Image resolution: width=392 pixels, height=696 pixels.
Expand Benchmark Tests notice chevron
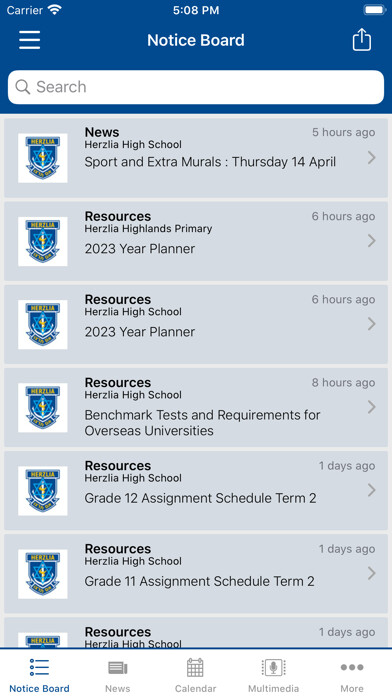pos(372,407)
